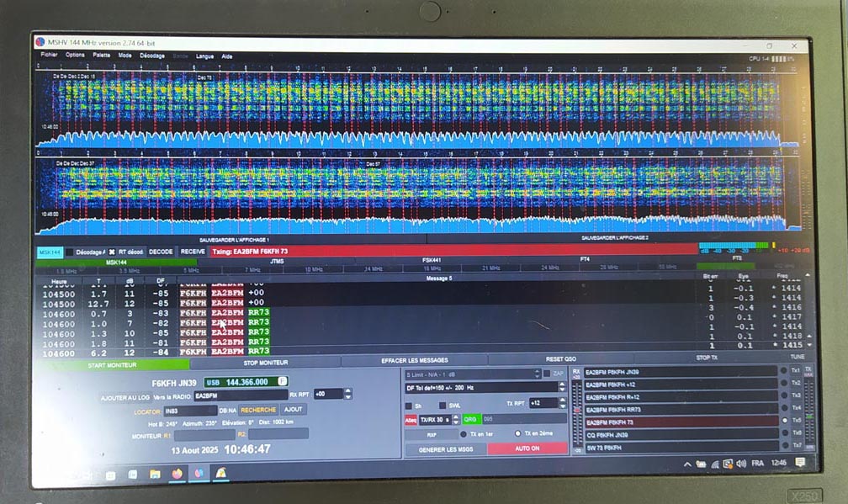The width and height of the screenshot is (848, 504).
Task: Open the Décodage menu
Action: click(152, 56)
